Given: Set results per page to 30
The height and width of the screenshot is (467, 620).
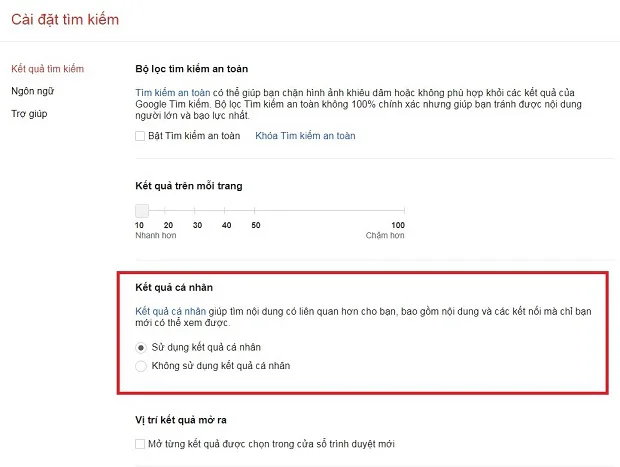Looking at the screenshot, I should click(x=195, y=211).
